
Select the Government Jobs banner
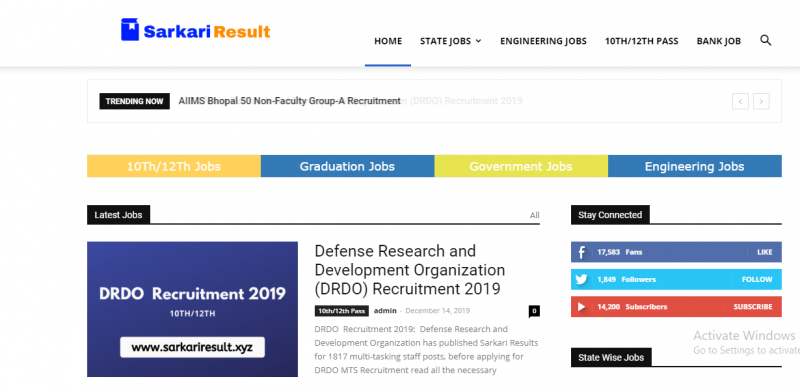pyautogui.click(x=521, y=166)
